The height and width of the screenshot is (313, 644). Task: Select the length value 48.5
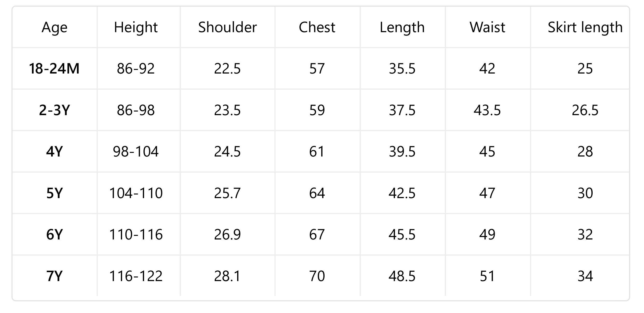click(402, 276)
